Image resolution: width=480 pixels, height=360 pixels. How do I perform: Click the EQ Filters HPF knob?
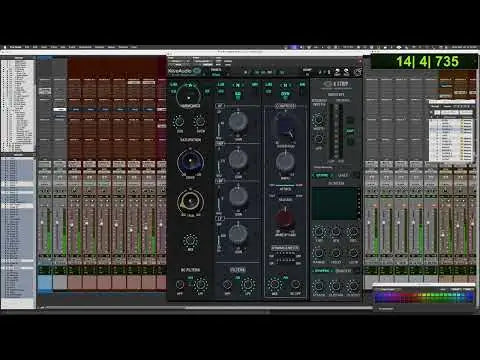[228, 285]
